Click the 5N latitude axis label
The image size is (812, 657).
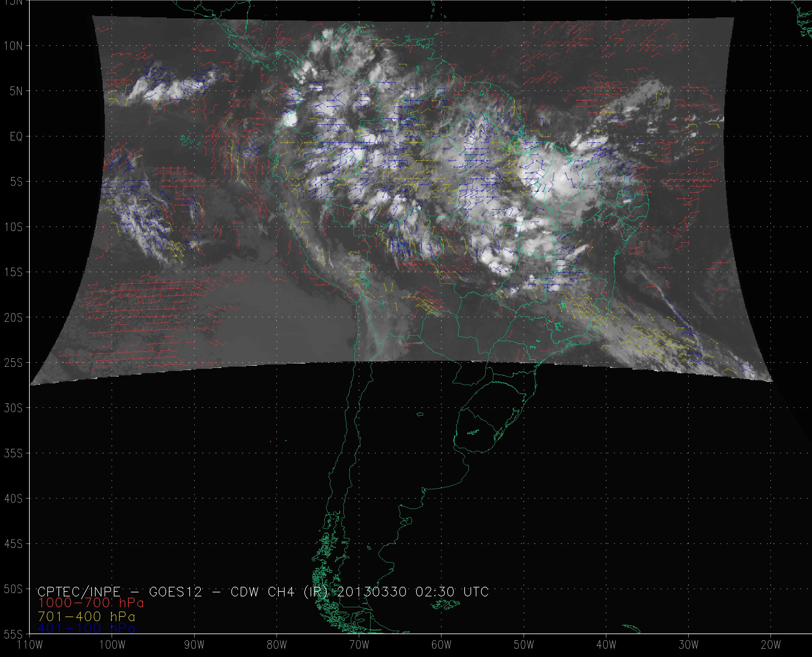16,91
